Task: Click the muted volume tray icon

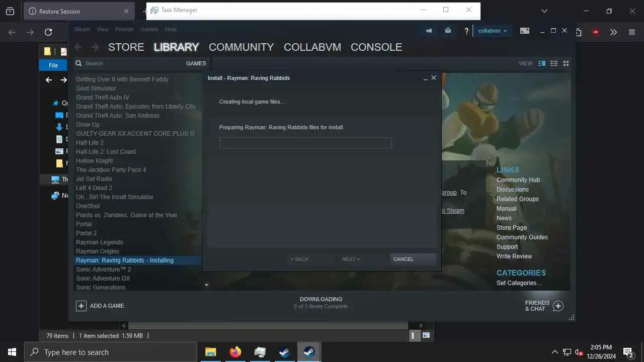Action: [x=579, y=352]
